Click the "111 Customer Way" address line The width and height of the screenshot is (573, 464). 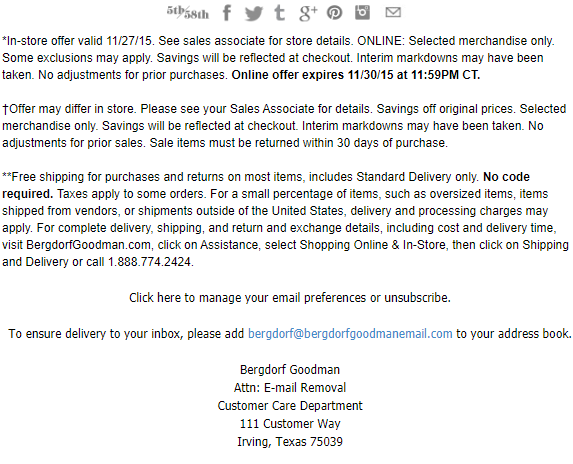coord(290,423)
